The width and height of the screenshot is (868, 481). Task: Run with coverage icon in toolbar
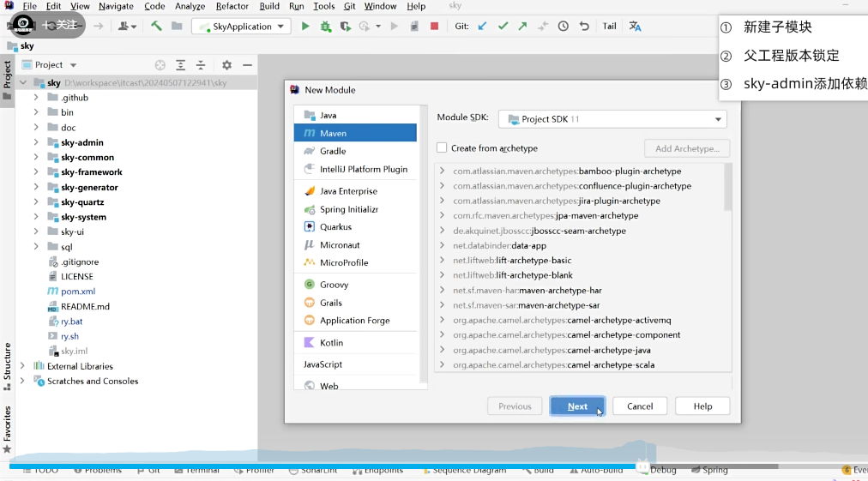[x=346, y=26]
